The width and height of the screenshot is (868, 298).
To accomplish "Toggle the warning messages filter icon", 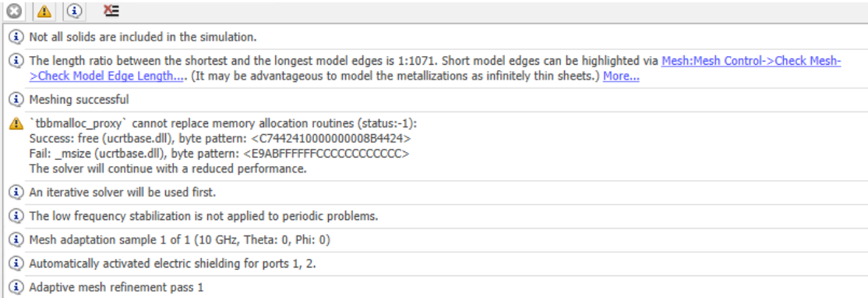I will pos(45,11).
